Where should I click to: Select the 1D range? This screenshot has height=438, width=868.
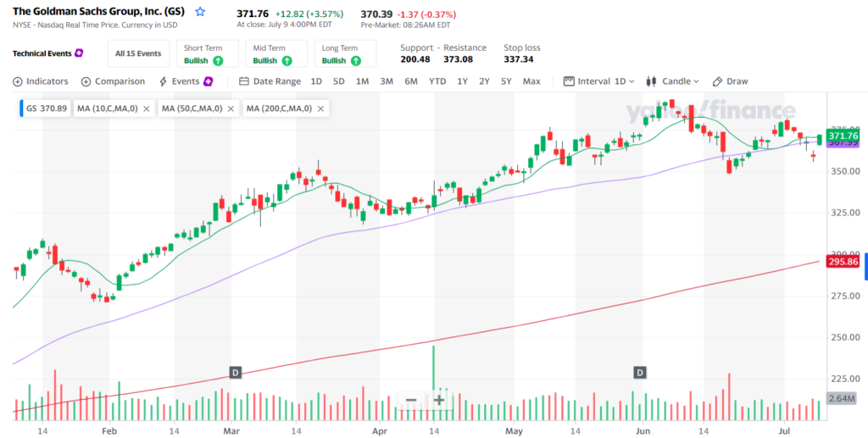(316, 81)
